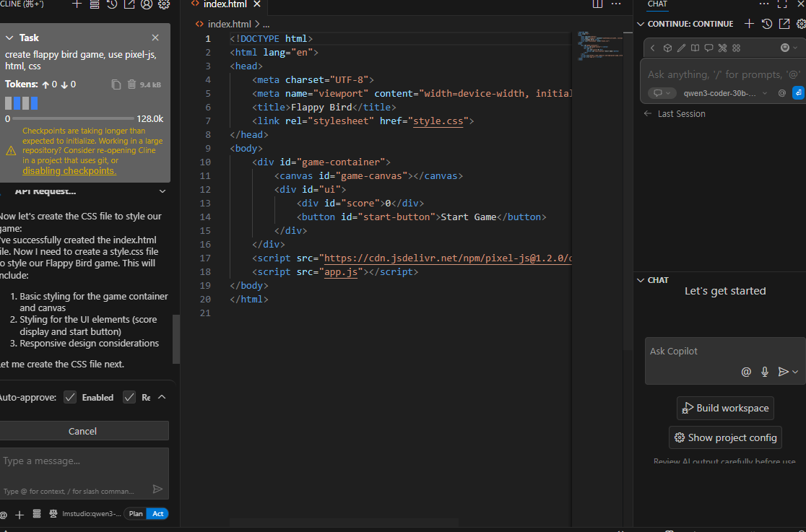
Task: Open Cline in editor pop-out icon
Action: coord(129,4)
